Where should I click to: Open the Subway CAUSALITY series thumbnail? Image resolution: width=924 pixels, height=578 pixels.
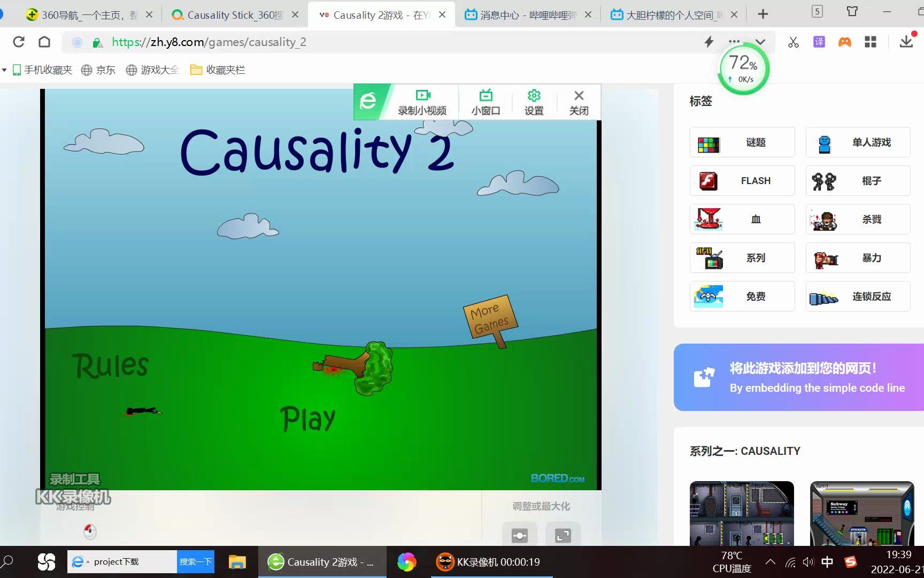862,514
